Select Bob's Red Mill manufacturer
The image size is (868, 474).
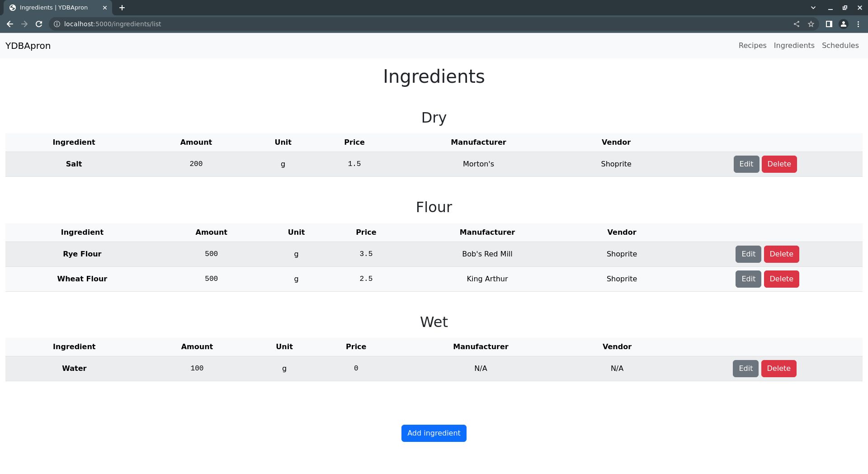pyautogui.click(x=487, y=254)
